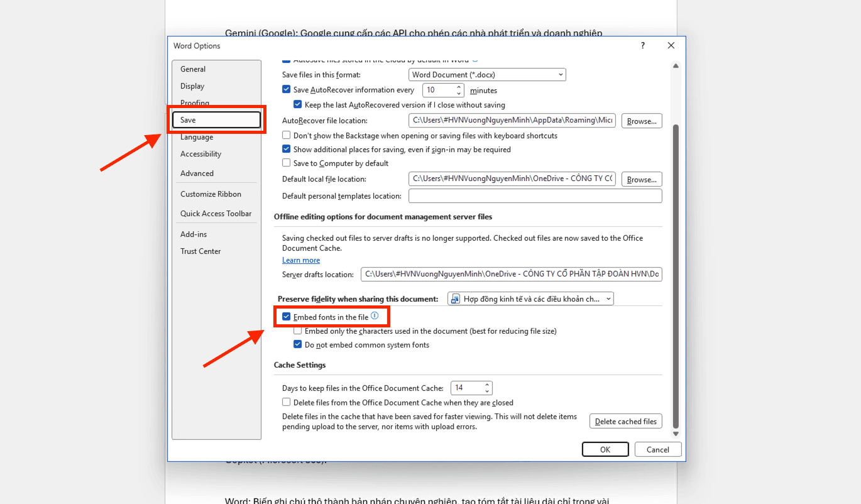Click Browse for AutoRecover file location
Screen dimensions: 861x504
click(641, 121)
